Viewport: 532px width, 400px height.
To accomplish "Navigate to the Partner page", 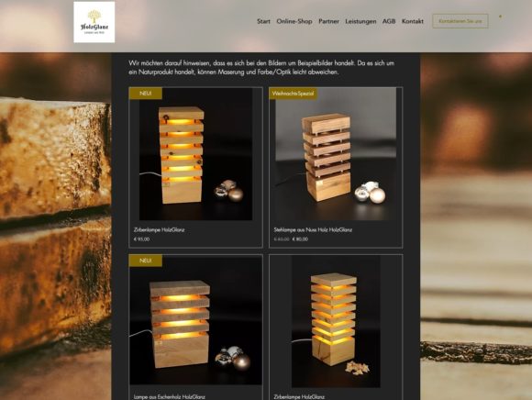I will click(328, 21).
